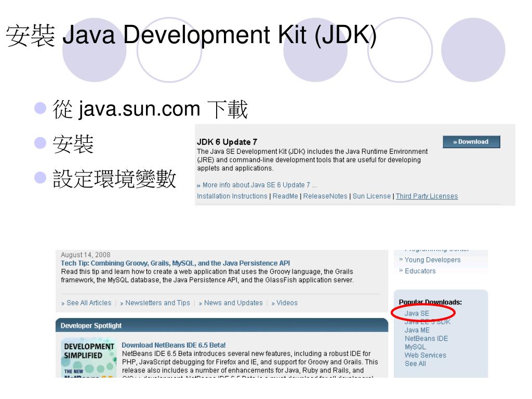Open More info about Java SE 6 Update 7
This screenshot has width=532, height=399.
[x=256, y=185]
